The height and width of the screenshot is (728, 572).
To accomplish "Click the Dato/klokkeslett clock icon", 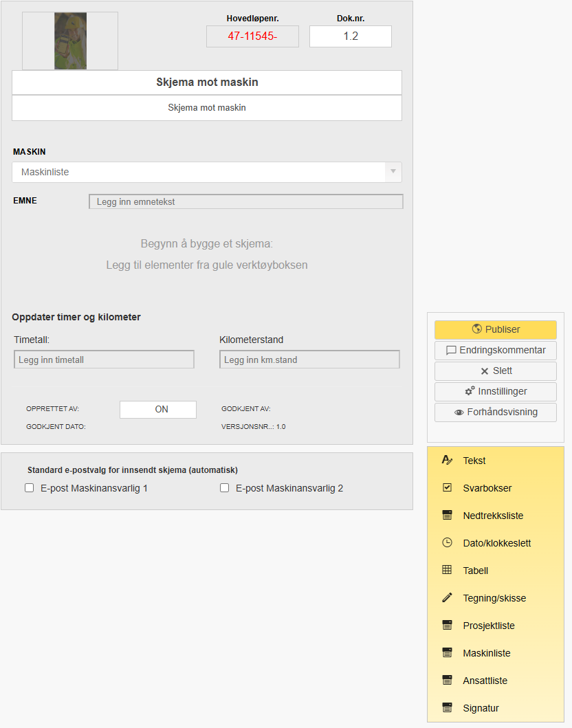I will coord(447,543).
